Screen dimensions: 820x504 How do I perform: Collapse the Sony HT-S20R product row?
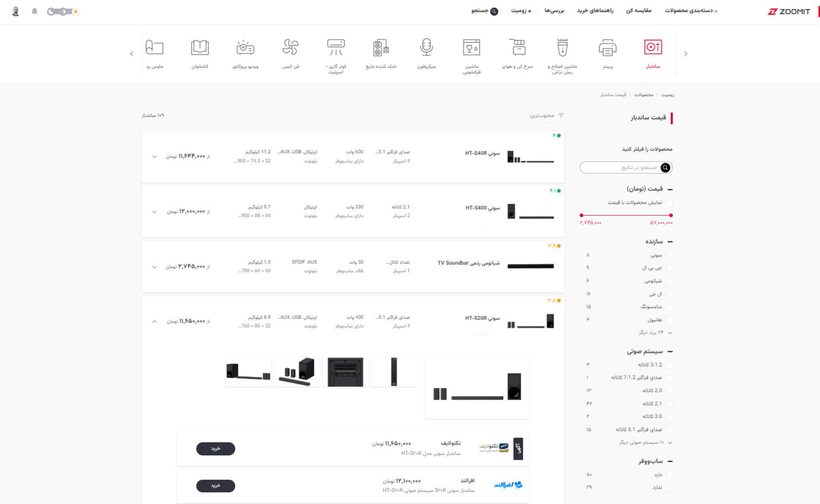click(x=155, y=321)
